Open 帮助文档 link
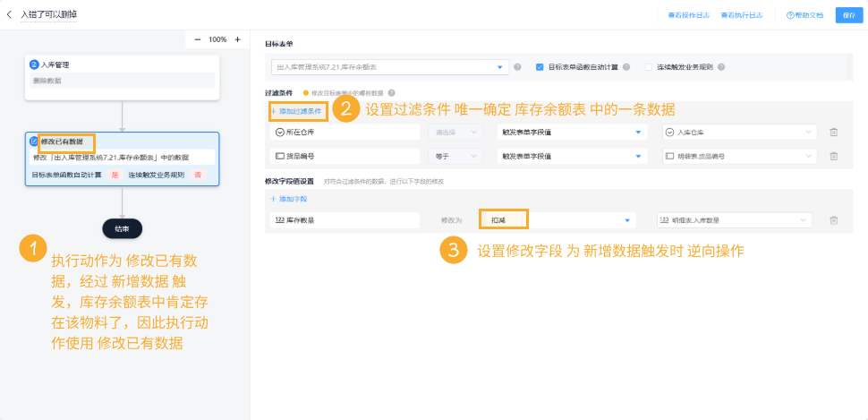The image size is (868, 420). pos(806,15)
